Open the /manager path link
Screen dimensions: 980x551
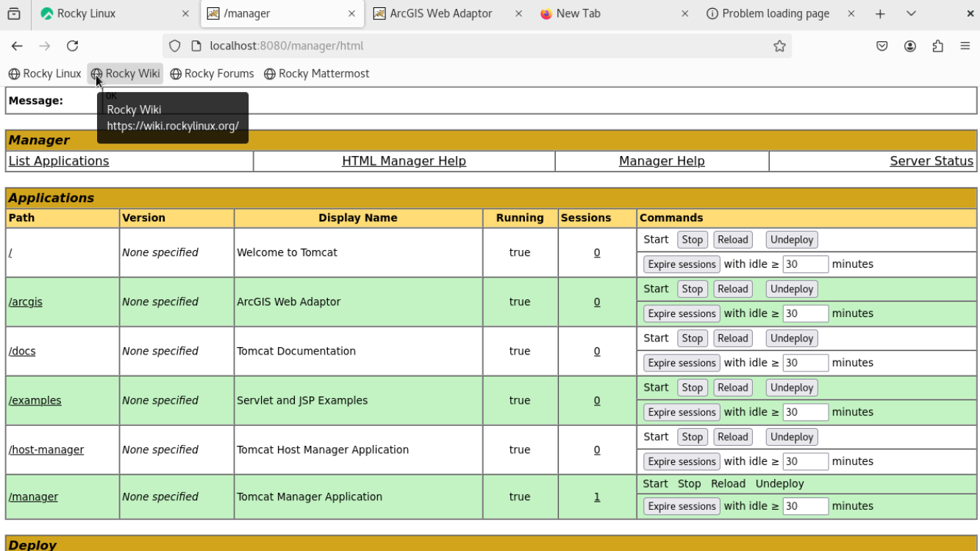[33, 497]
